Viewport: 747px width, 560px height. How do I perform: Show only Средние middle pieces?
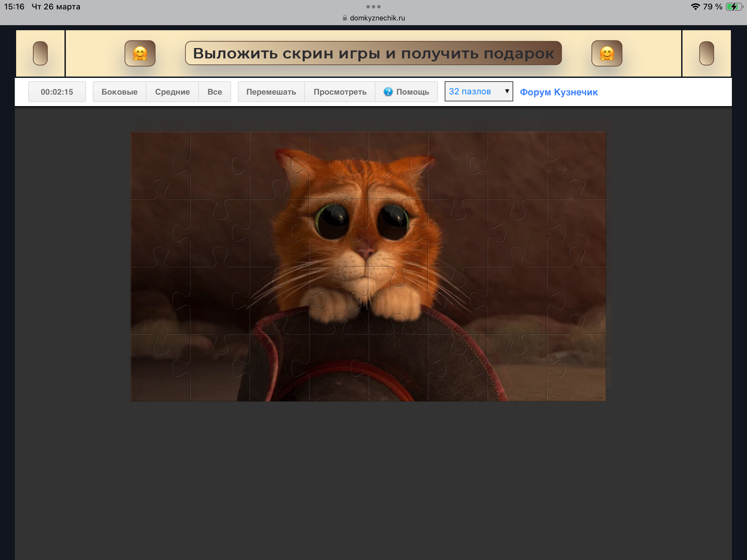[172, 92]
